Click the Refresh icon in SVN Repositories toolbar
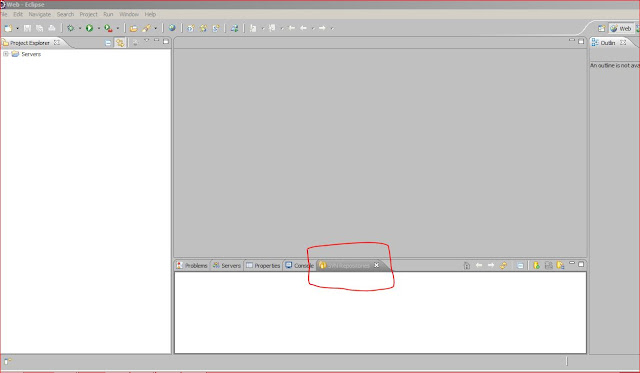 coord(504,265)
